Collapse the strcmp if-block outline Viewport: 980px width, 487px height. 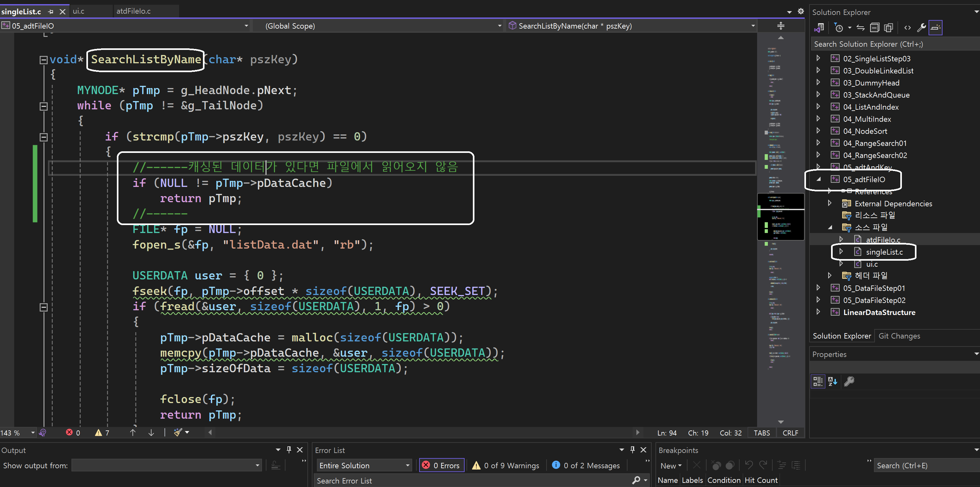point(44,137)
